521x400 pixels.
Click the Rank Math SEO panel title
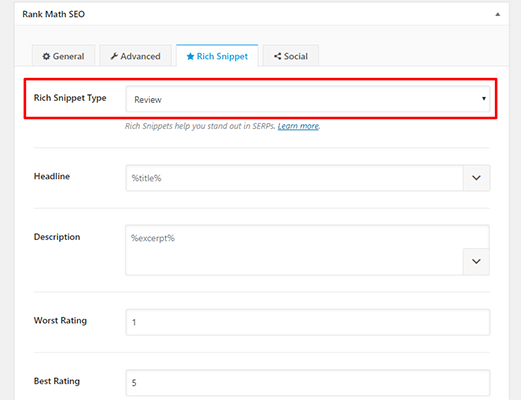point(54,14)
